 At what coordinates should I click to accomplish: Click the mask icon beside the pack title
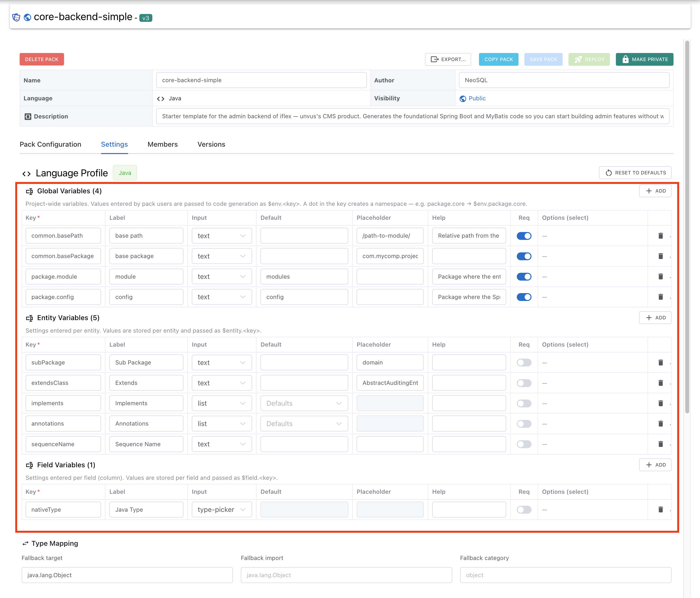click(16, 17)
